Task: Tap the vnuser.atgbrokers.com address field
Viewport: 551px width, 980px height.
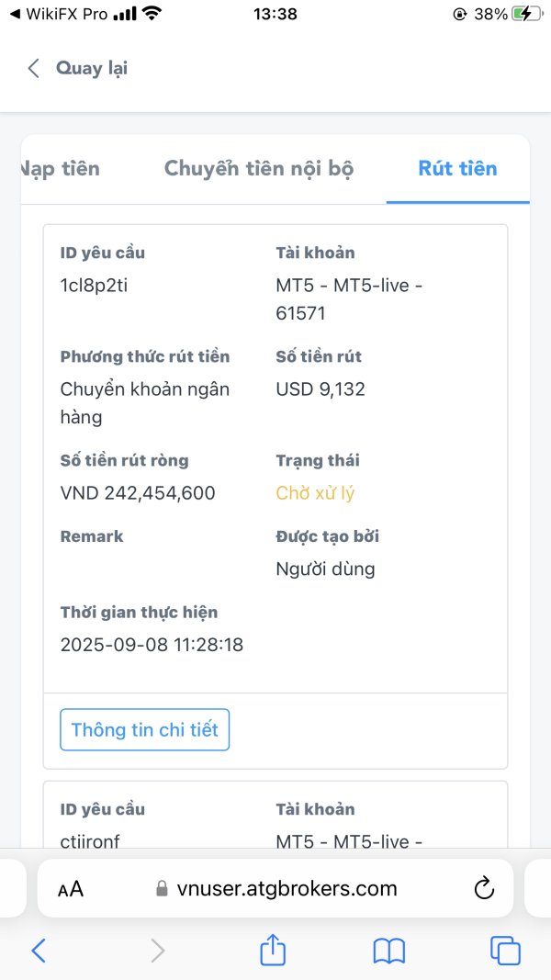Action: point(287,888)
